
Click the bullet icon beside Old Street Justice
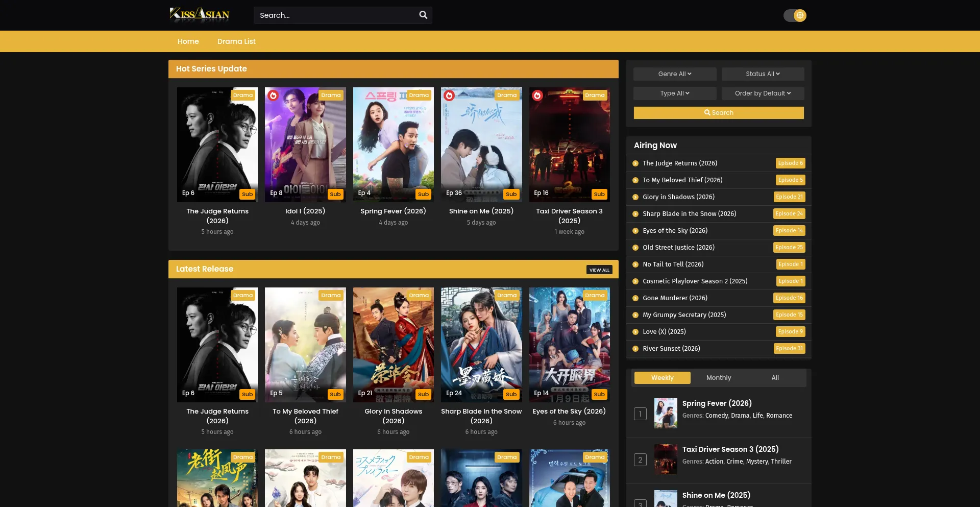(x=635, y=248)
